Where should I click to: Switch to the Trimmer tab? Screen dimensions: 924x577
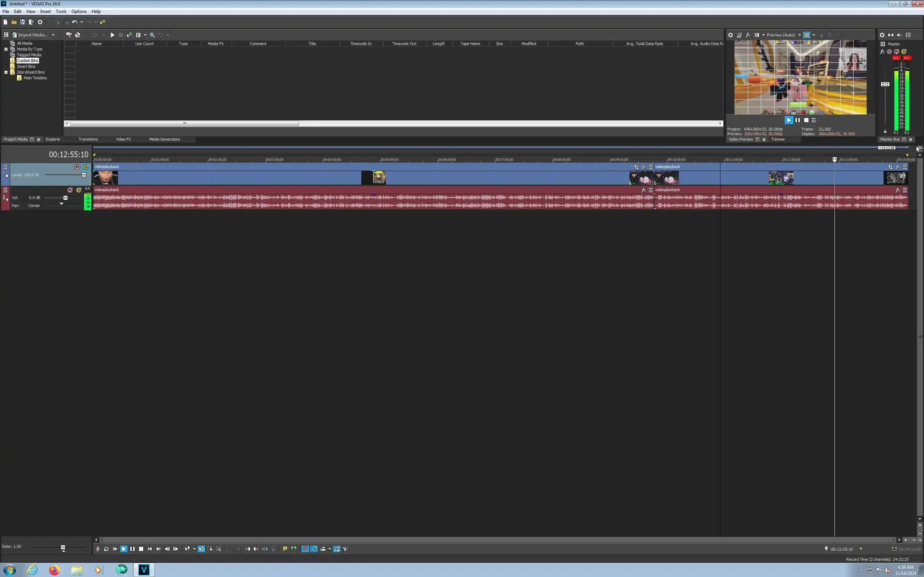tap(778, 139)
